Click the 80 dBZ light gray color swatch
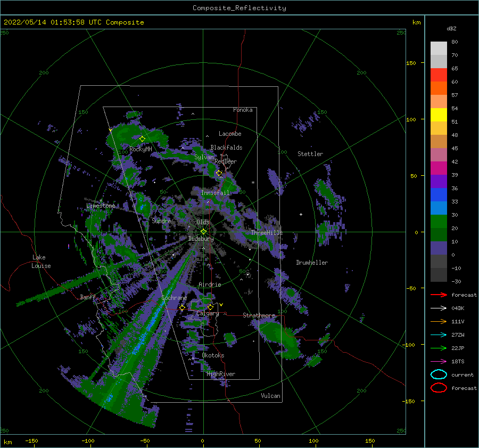The height and width of the screenshot is (448, 479). pos(439,48)
